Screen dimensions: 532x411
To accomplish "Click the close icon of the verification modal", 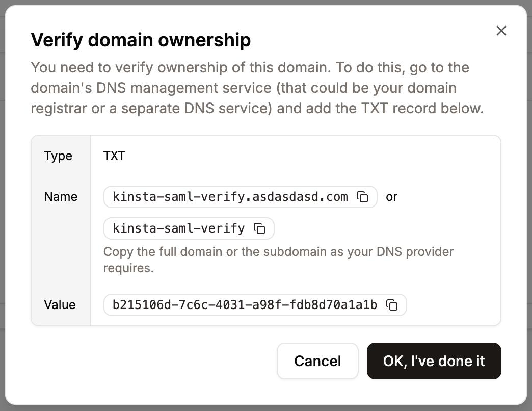I will point(501,31).
